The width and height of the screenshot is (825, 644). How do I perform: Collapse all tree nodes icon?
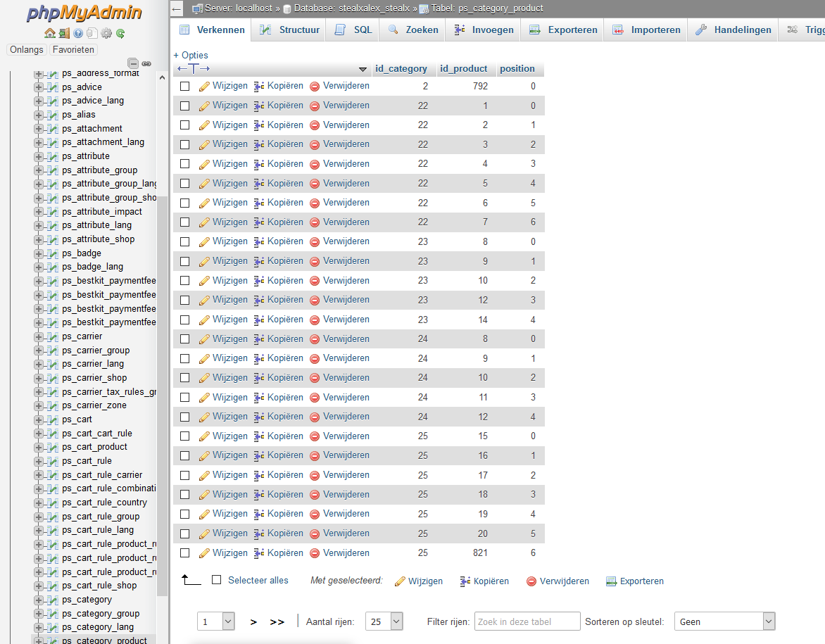coord(133,63)
